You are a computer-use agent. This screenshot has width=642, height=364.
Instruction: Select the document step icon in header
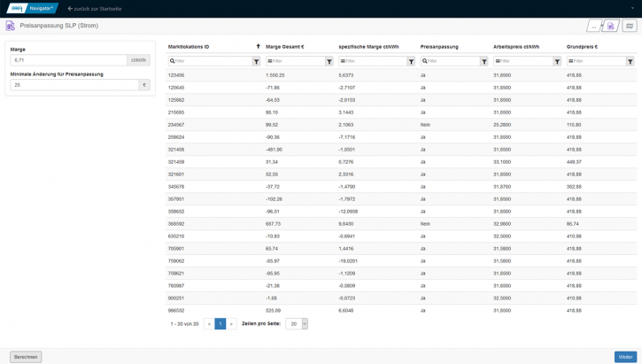click(x=610, y=27)
